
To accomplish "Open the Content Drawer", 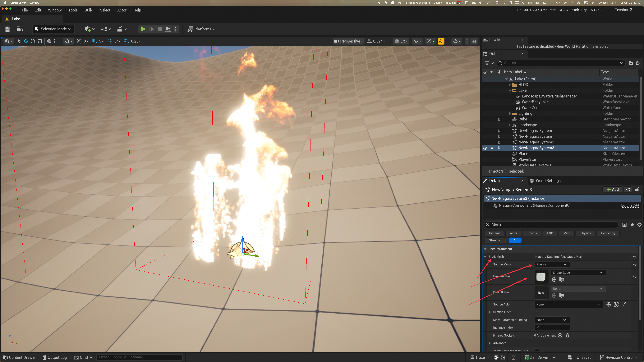I will tap(19, 357).
